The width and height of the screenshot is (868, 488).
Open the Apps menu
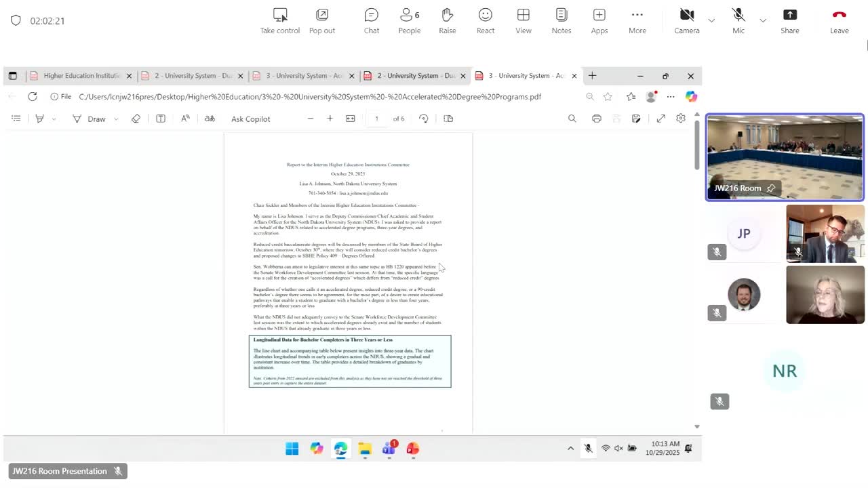(599, 21)
